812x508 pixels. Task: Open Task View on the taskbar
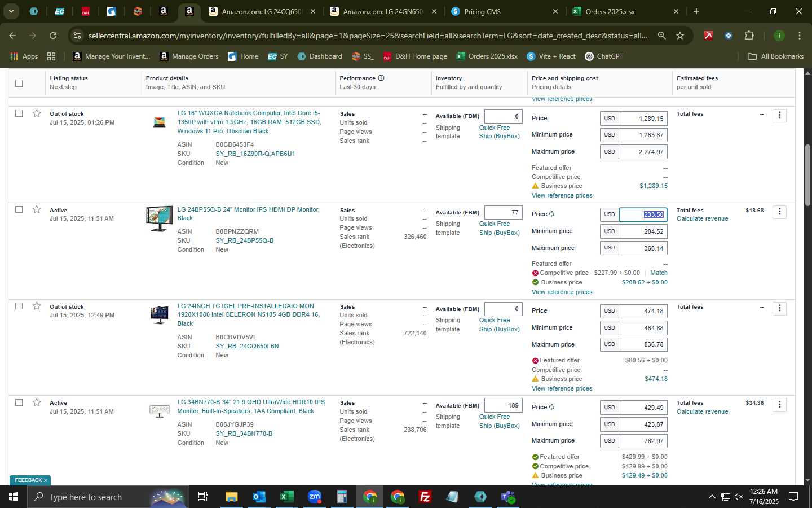(202, 497)
